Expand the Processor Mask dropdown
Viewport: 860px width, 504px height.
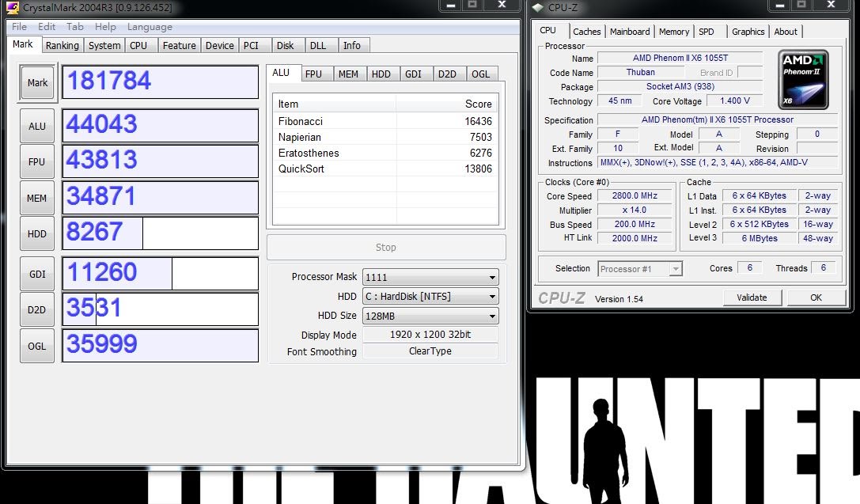[430, 278]
